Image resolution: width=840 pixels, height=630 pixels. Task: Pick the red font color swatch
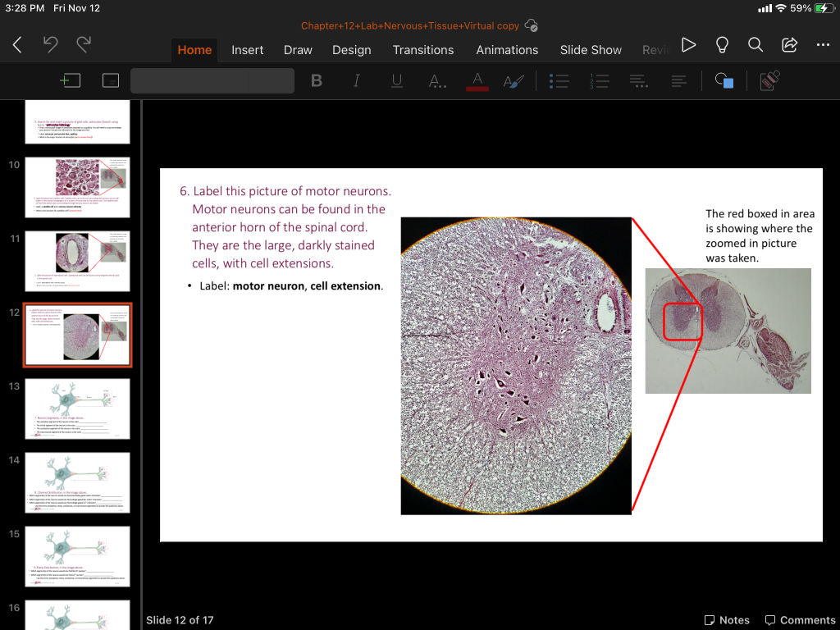[477, 80]
